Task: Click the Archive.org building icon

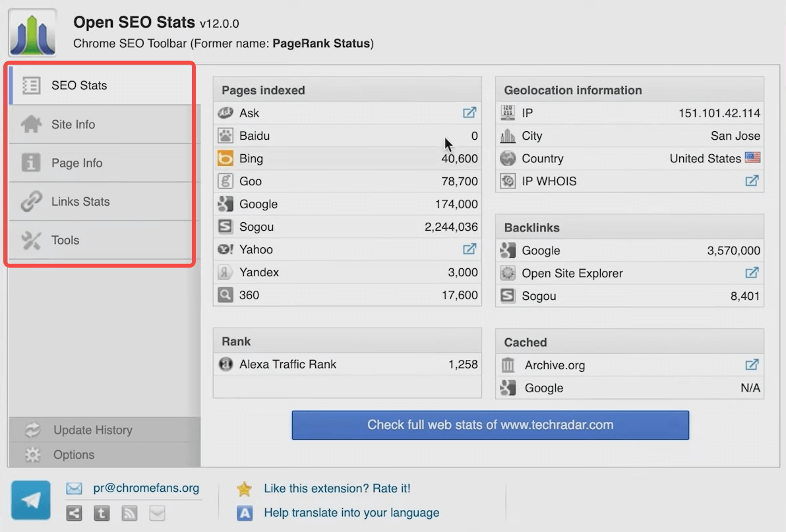Action: (x=508, y=365)
